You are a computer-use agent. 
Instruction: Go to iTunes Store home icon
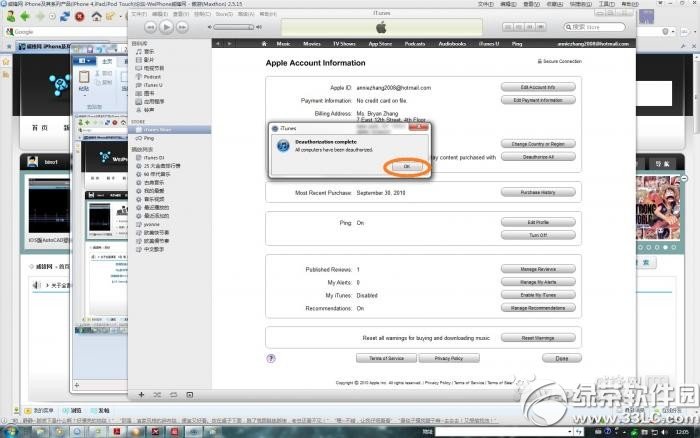(264, 44)
